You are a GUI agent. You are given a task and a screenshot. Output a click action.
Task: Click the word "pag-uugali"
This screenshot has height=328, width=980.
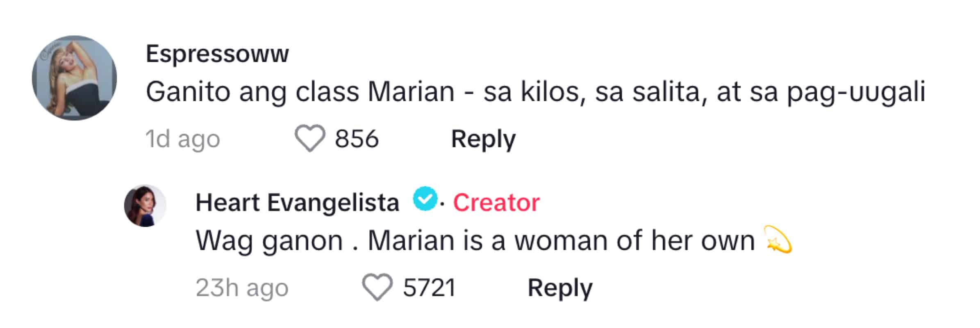pyautogui.click(x=856, y=92)
